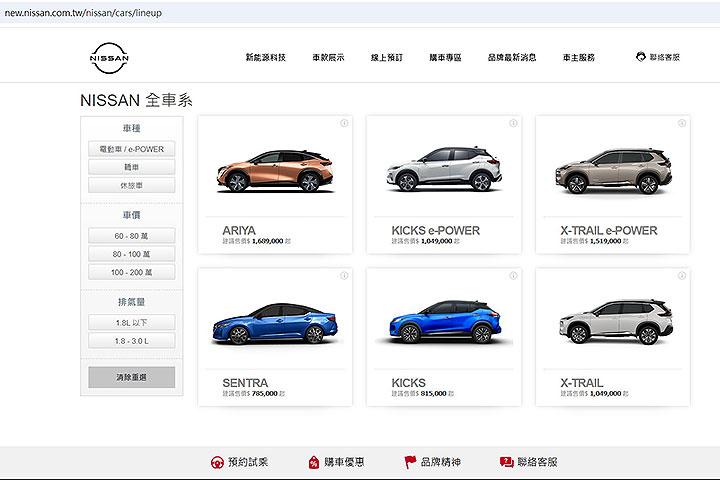Click 車種 filter section heading
Image resolution: width=720 pixels, height=480 pixels.
(131, 128)
